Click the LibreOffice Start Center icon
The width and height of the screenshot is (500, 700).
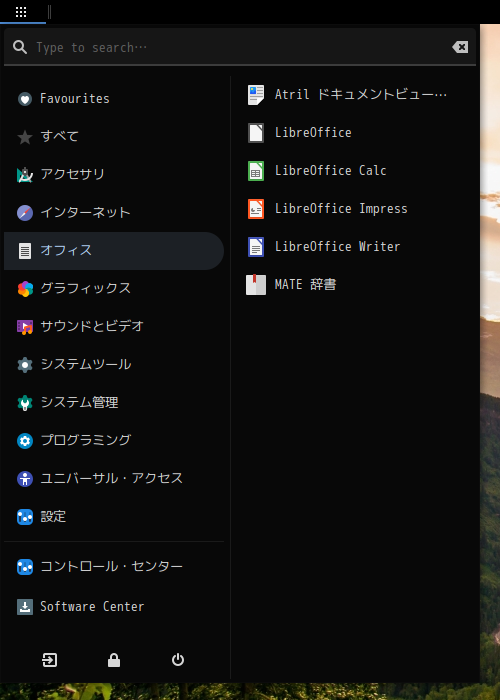pos(256,133)
